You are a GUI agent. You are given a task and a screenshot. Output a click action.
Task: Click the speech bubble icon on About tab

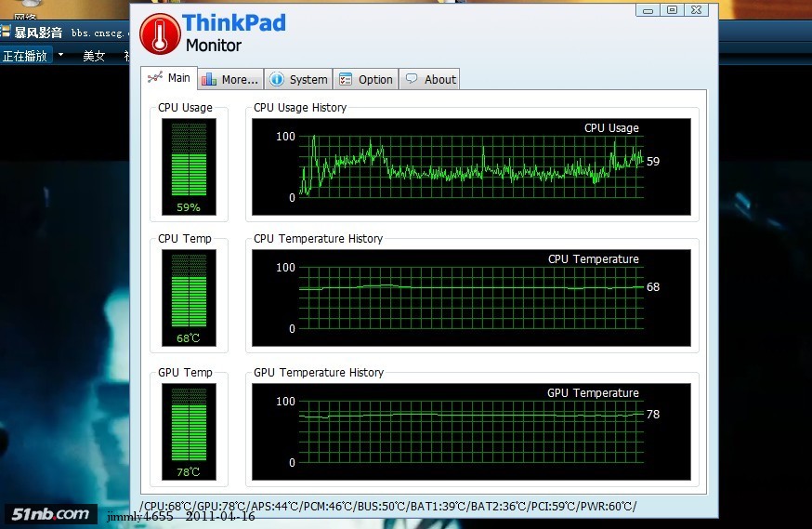tap(412, 78)
